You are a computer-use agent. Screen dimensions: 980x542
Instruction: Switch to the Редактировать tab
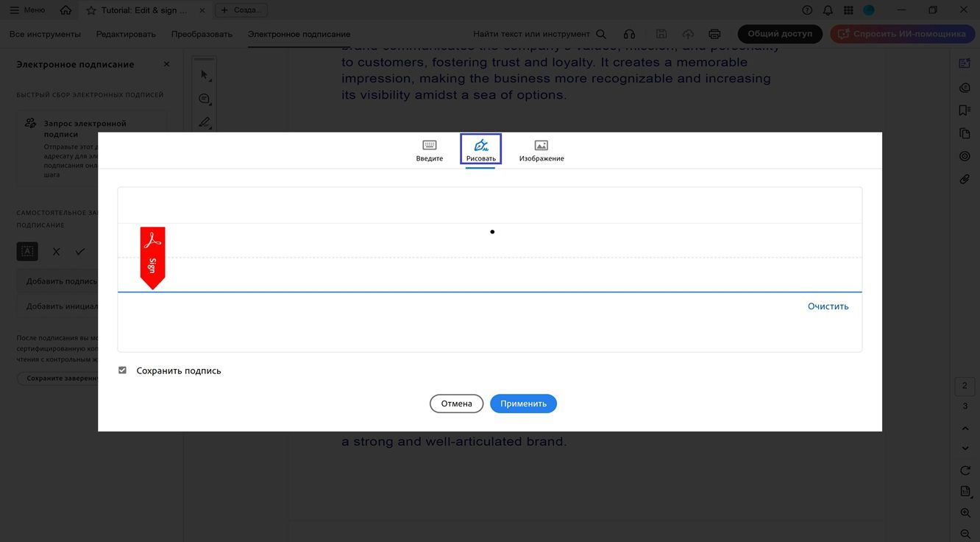point(126,34)
